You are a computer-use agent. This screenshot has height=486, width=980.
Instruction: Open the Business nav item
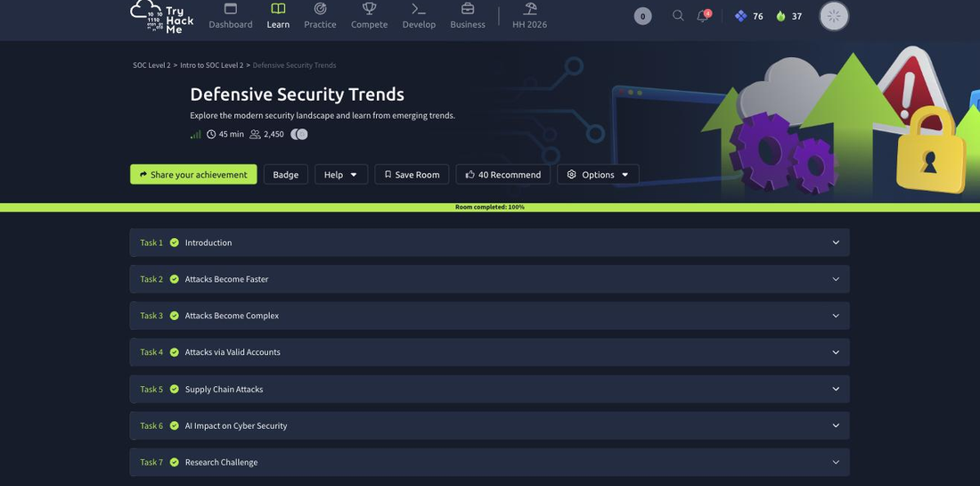point(468,16)
